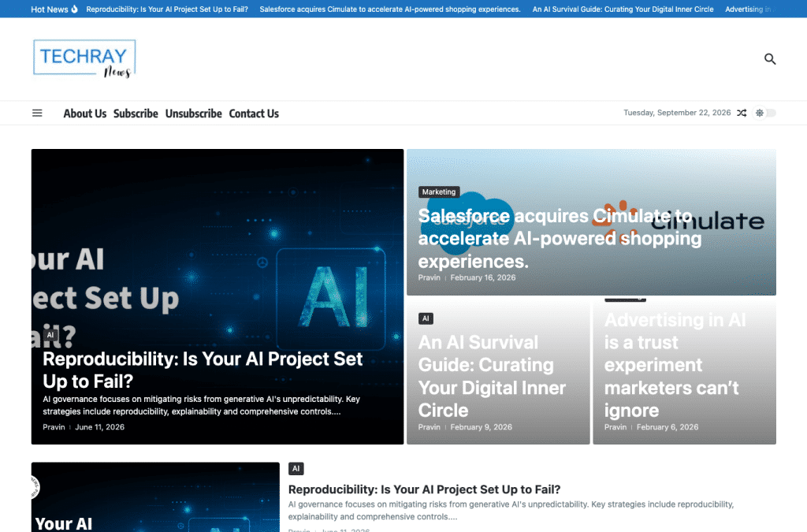Click the hero card AI governance excerpt
Viewport: 807px width, 532px height.
click(201, 405)
